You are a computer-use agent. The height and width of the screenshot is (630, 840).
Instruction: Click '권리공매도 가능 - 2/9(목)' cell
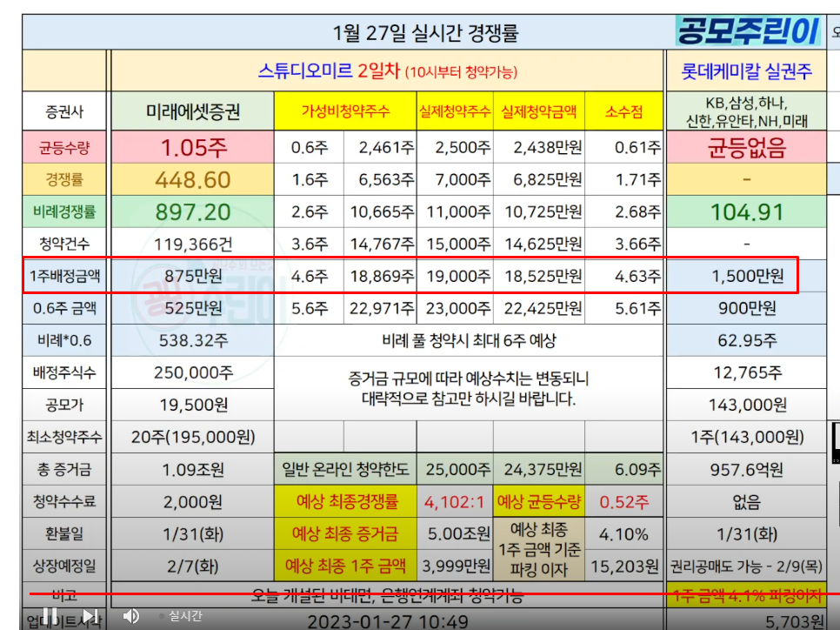point(747,566)
